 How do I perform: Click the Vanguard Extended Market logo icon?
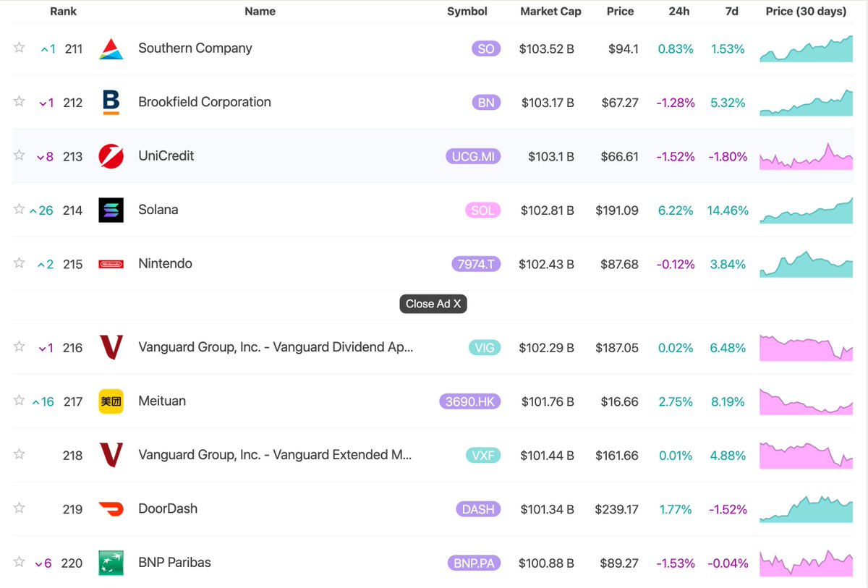(x=111, y=455)
